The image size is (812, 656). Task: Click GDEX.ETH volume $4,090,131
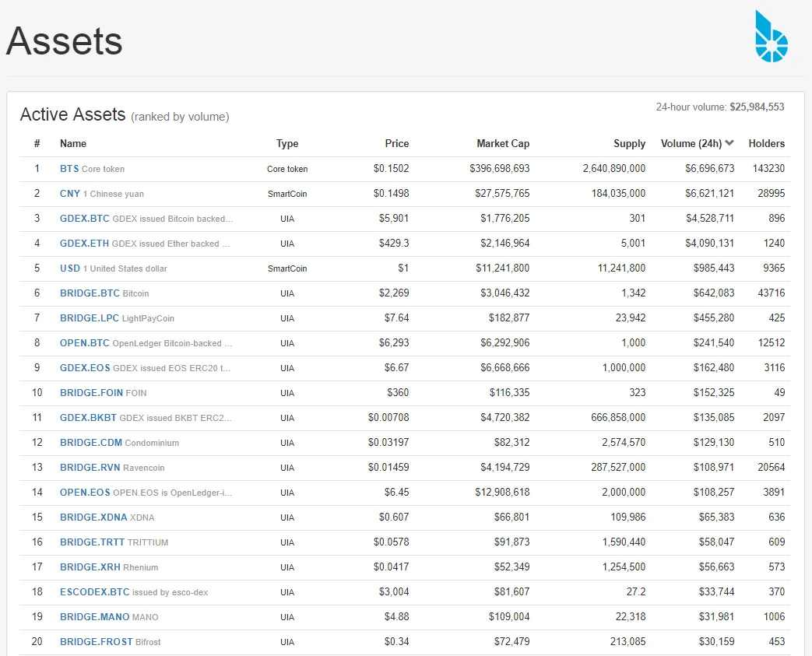point(709,243)
